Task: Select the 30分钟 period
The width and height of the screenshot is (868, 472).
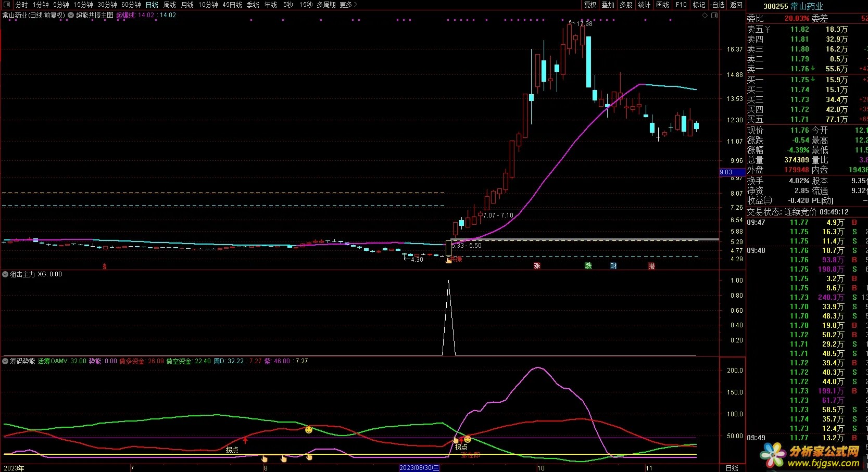Action: (107, 5)
